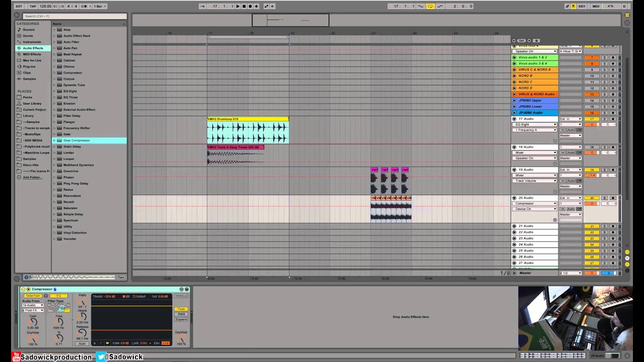The height and width of the screenshot is (362, 644).
Task: Unfold the NORD C track
Action: coord(514,82)
